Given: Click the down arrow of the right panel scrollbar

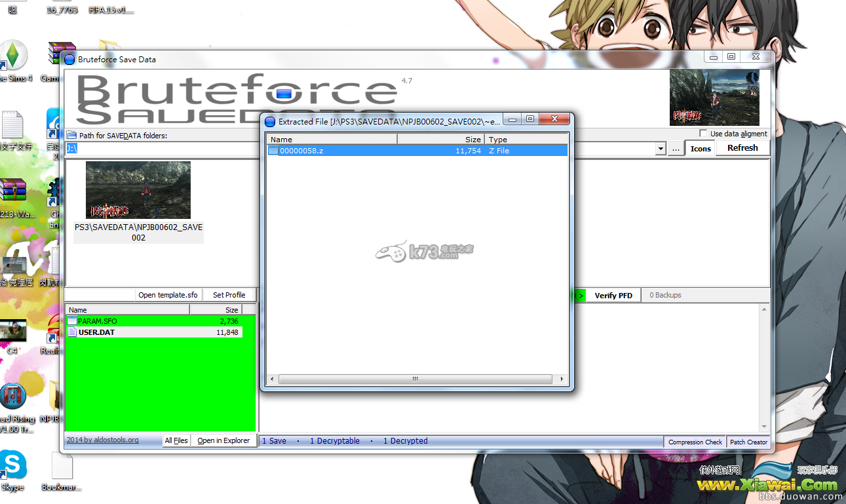Looking at the screenshot, I should pos(764,425).
